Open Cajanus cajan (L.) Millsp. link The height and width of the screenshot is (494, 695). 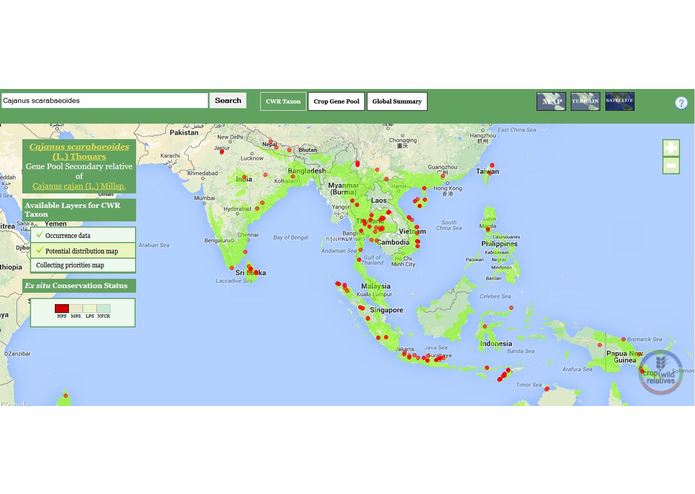click(x=79, y=186)
